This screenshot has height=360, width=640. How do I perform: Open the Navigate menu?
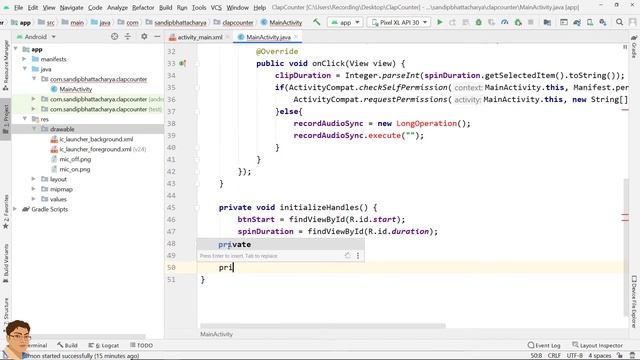pyautogui.click(x=71, y=7)
